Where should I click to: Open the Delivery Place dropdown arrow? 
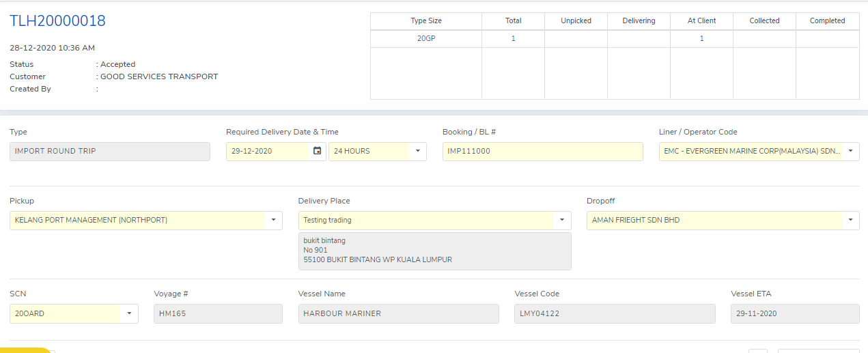(x=562, y=220)
